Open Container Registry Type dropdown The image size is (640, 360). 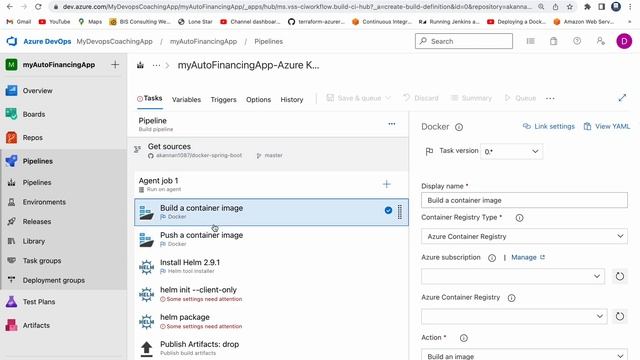pos(524,236)
